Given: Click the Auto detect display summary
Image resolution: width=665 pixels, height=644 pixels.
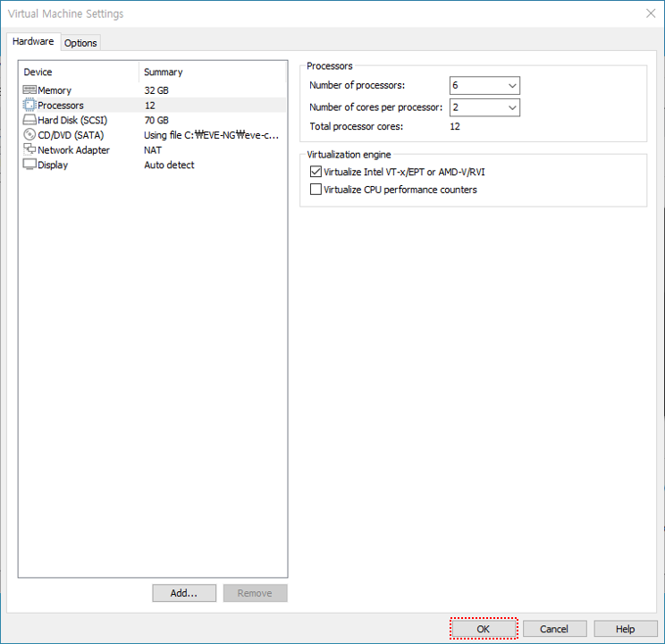Looking at the screenshot, I should click(x=169, y=165).
